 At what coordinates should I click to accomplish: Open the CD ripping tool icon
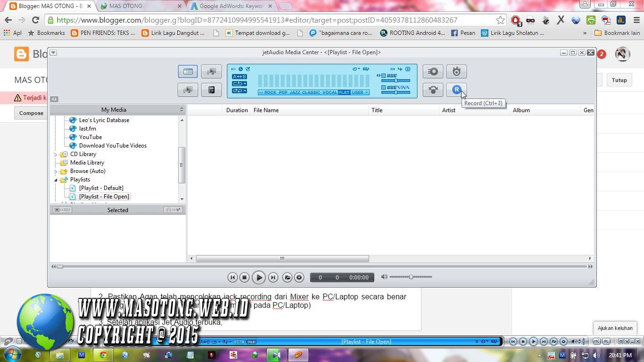(433, 72)
